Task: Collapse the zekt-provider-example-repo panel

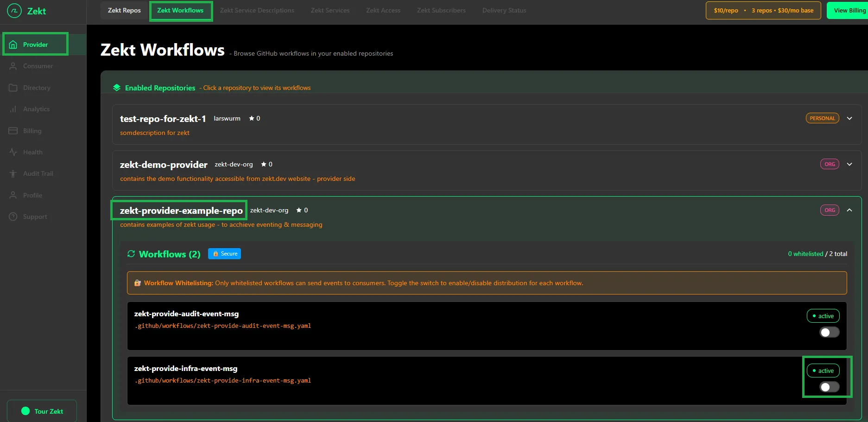Action: tap(850, 210)
